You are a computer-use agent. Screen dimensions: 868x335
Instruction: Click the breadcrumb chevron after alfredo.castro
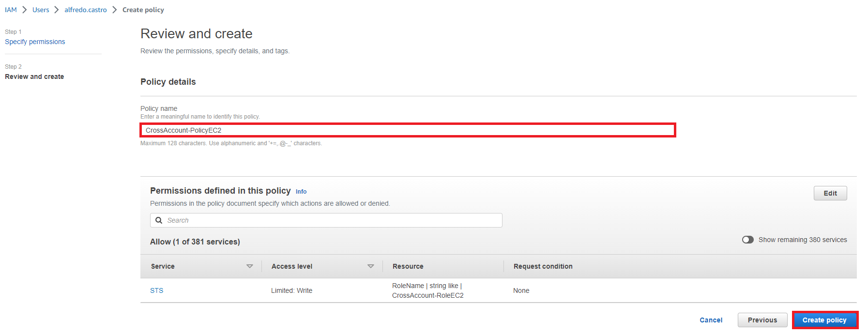(x=115, y=10)
